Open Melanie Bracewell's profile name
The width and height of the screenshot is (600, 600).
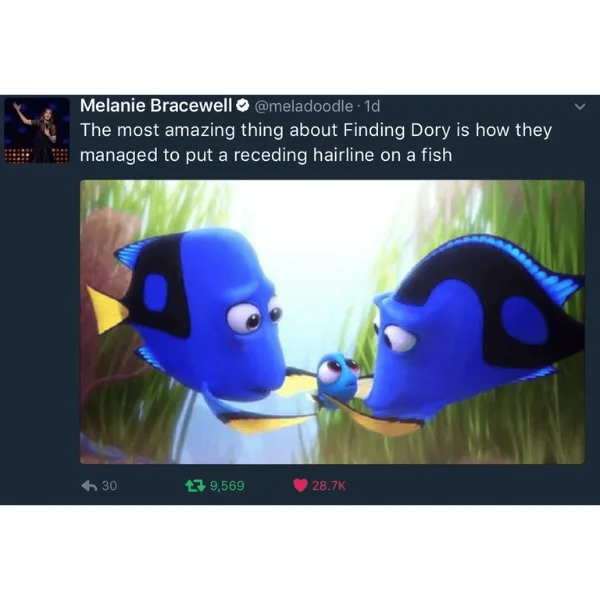pyautogui.click(x=156, y=106)
